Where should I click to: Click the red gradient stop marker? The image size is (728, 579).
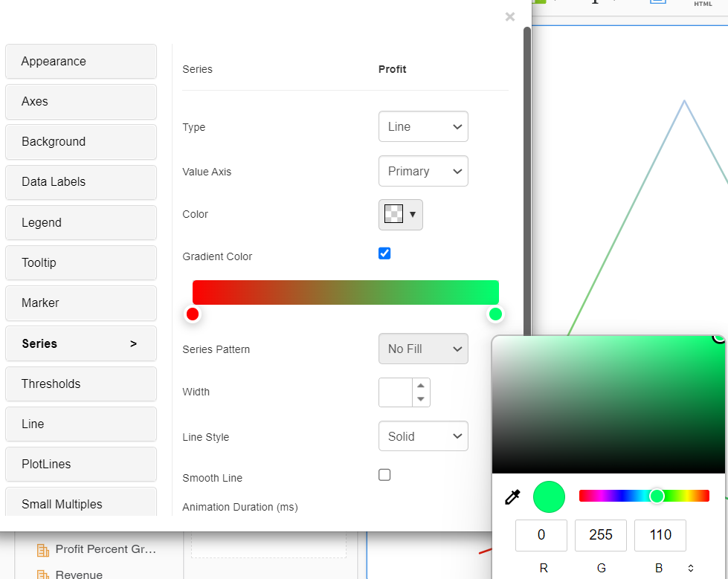193,314
